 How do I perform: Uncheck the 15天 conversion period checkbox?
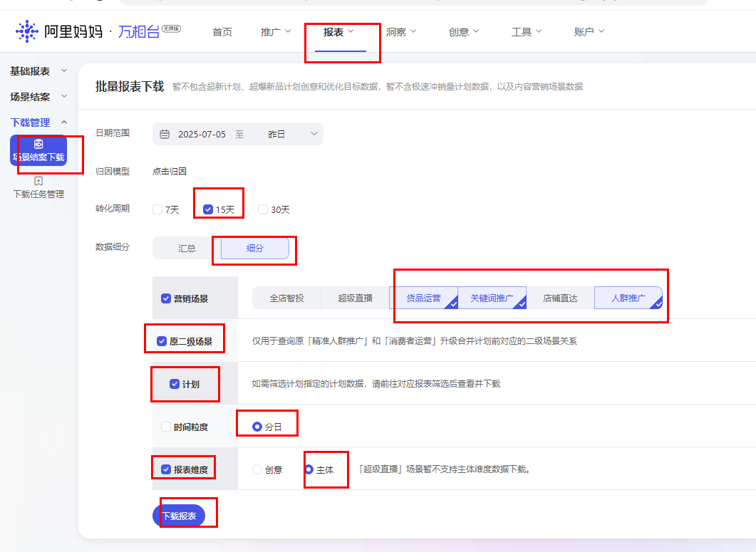pyautogui.click(x=208, y=209)
